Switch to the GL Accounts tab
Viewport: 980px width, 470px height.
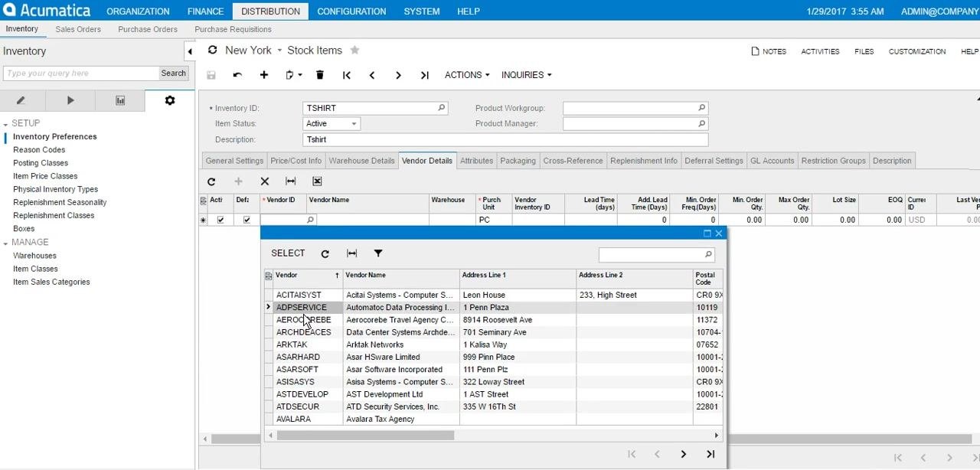pyautogui.click(x=773, y=161)
